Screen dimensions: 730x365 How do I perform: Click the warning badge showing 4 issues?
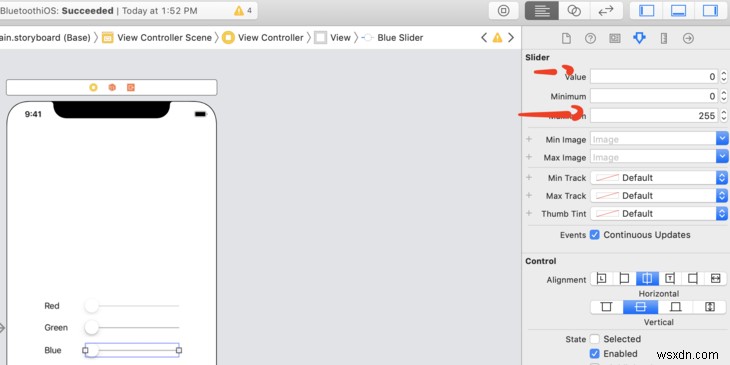(243, 10)
